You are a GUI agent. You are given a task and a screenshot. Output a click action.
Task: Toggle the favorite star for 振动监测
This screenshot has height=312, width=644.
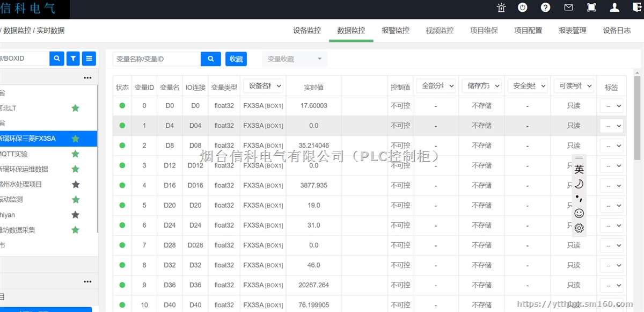(x=76, y=199)
